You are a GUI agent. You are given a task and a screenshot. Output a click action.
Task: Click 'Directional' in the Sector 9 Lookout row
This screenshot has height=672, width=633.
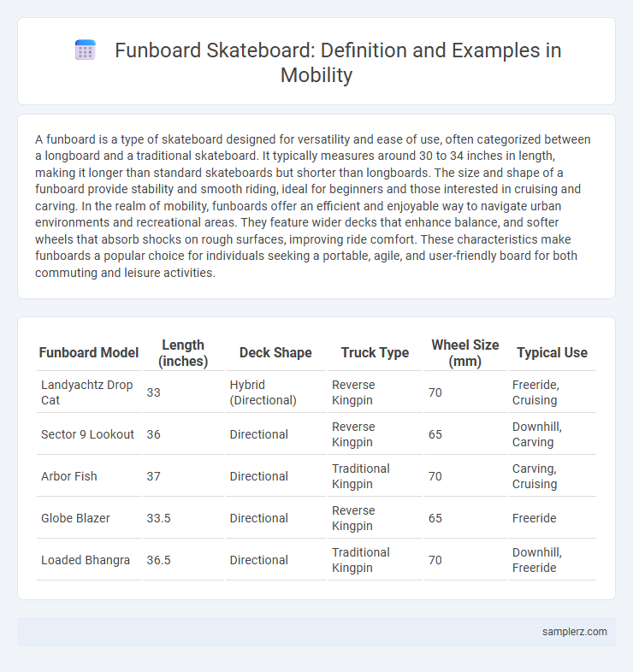[x=258, y=434]
